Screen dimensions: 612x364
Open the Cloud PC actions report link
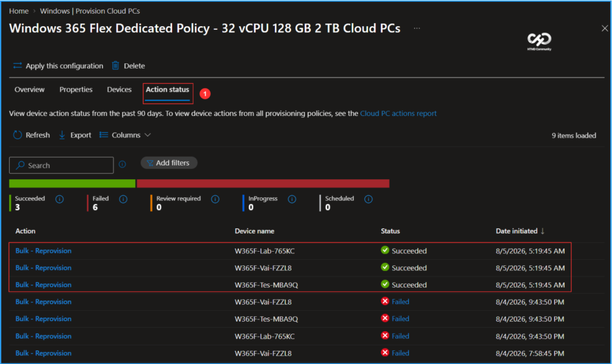point(398,113)
